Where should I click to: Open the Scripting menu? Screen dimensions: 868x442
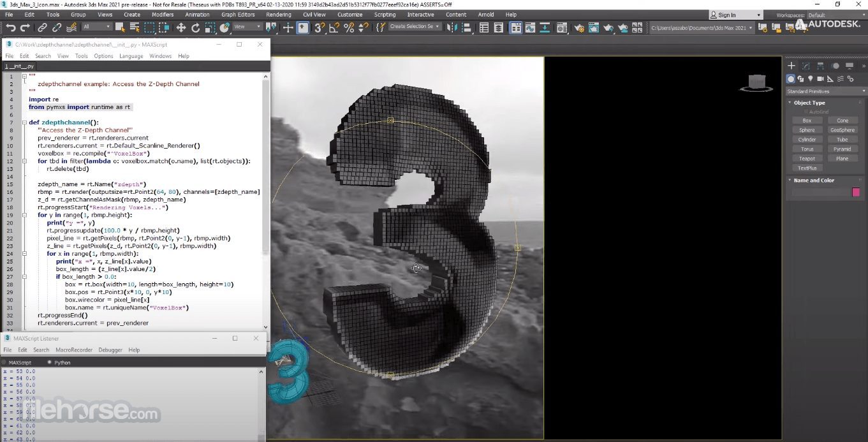(x=385, y=15)
